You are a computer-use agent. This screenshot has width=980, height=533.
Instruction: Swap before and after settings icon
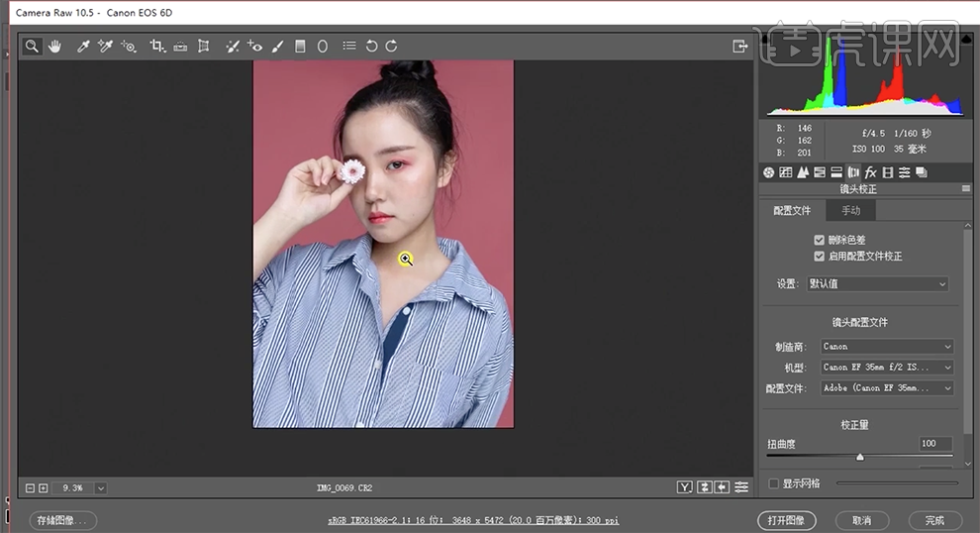pyautogui.click(x=705, y=487)
